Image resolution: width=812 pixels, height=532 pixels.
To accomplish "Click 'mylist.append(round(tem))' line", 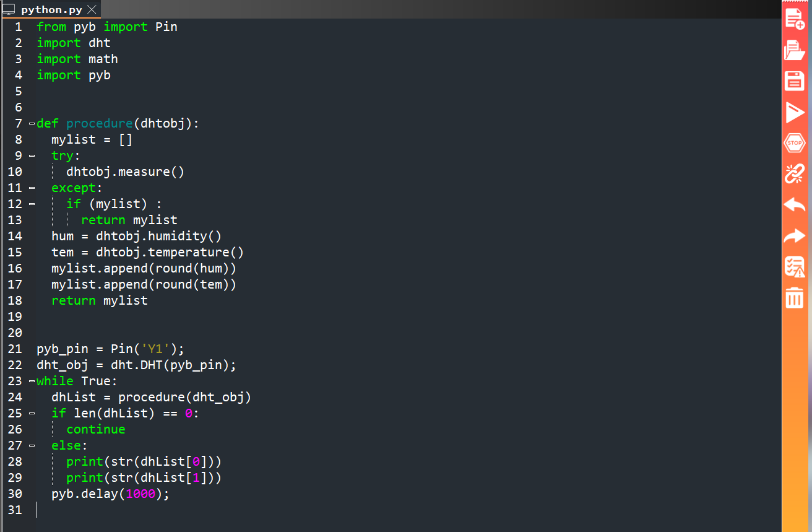I will coord(144,284).
